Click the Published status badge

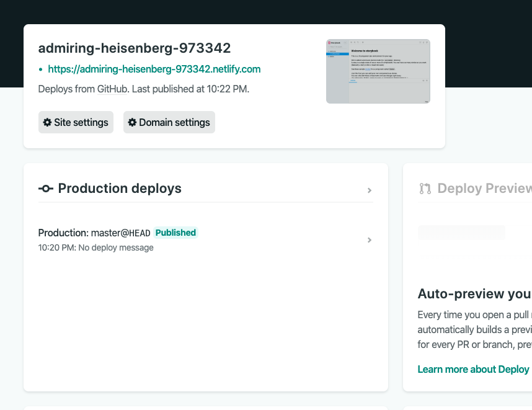click(x=175, y=233)
